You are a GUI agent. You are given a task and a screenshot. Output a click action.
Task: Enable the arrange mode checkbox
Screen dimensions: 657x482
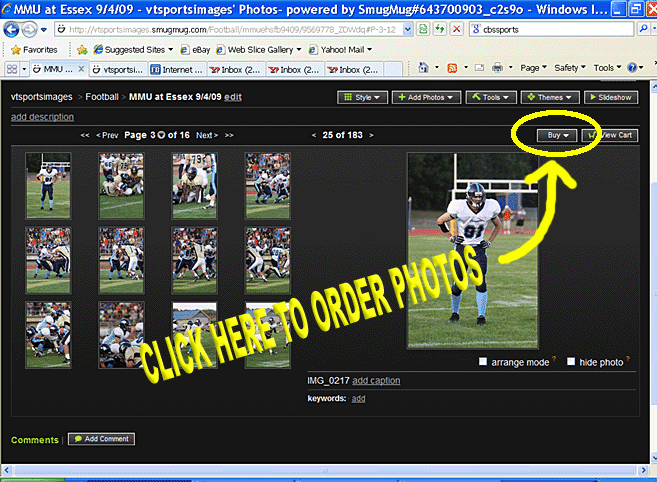484,362
